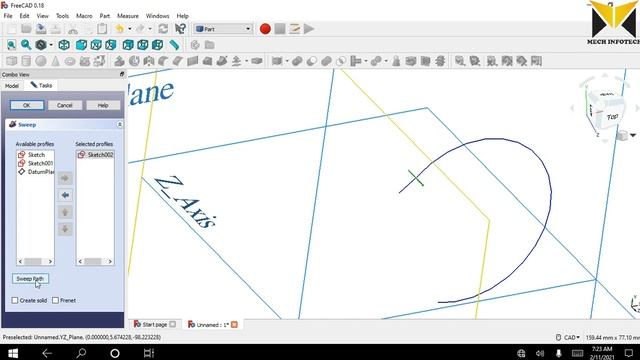Activate the Measure distance ruler tool
Image resolution: width=640 pixels, height=360 pixels.
click(175, 45)
